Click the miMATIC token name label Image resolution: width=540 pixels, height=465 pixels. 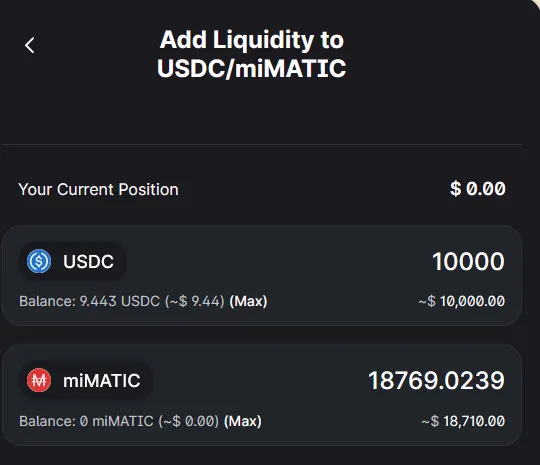pyautogui.click(x=102, y=381)
